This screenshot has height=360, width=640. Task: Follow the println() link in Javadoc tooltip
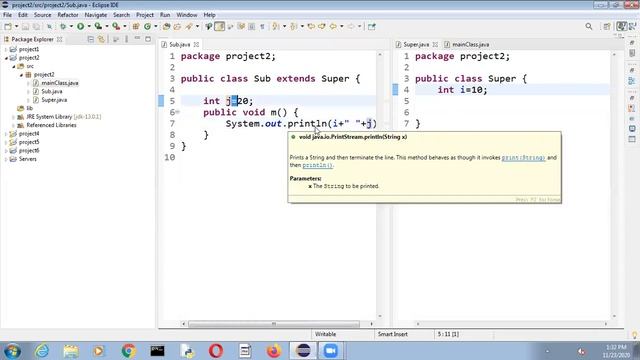tap(317, 165)
